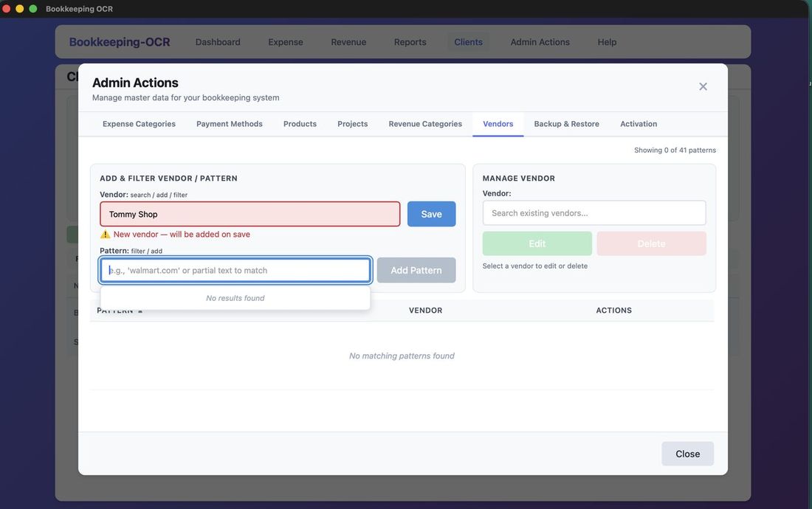The image size is (812, 509).
Task: Save the new Tommy Shop vendor
Action: point(431,214)
